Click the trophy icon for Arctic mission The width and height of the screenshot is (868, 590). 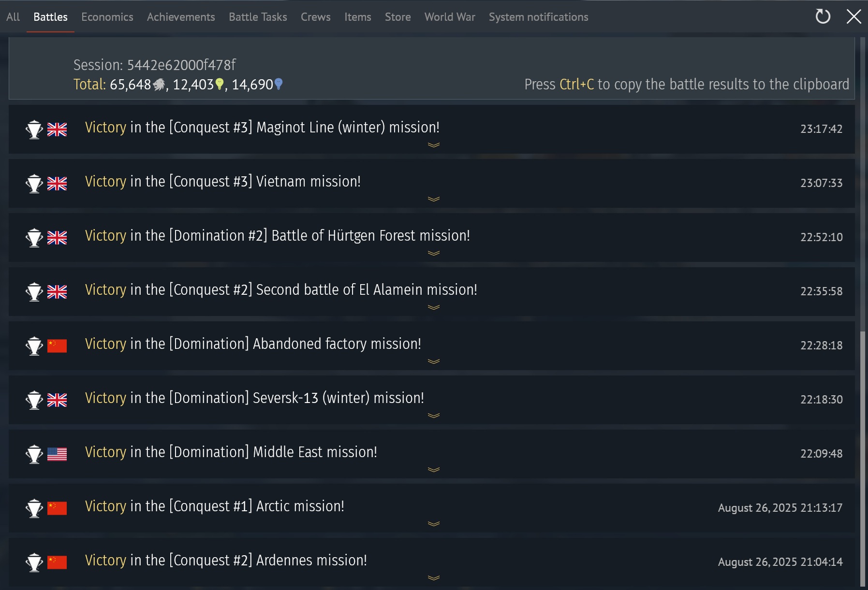tap(34, 508)
